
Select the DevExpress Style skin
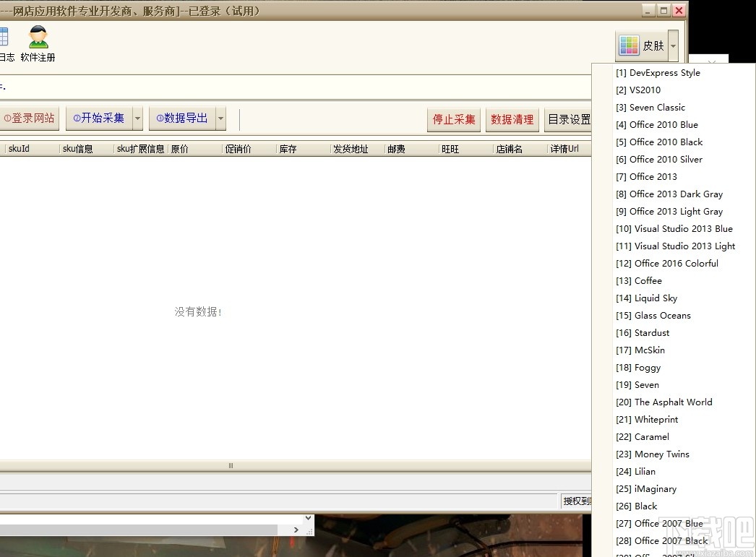(658, 73)
